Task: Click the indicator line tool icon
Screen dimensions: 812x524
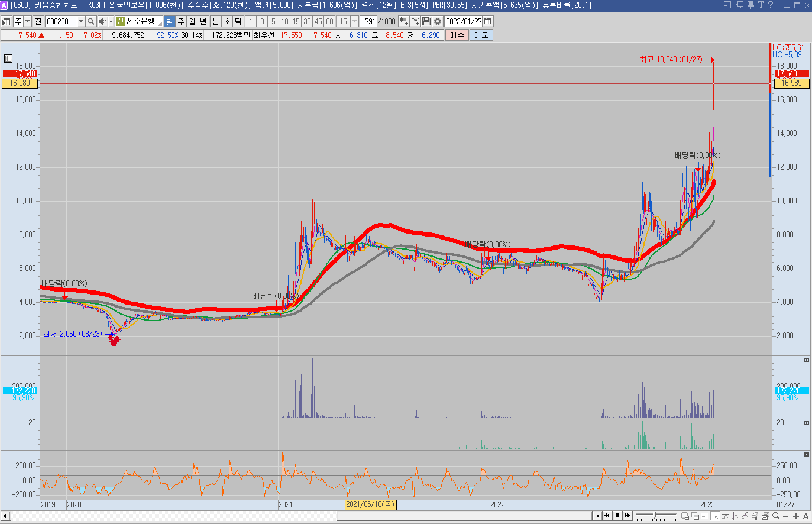Action: pos(415,21)
